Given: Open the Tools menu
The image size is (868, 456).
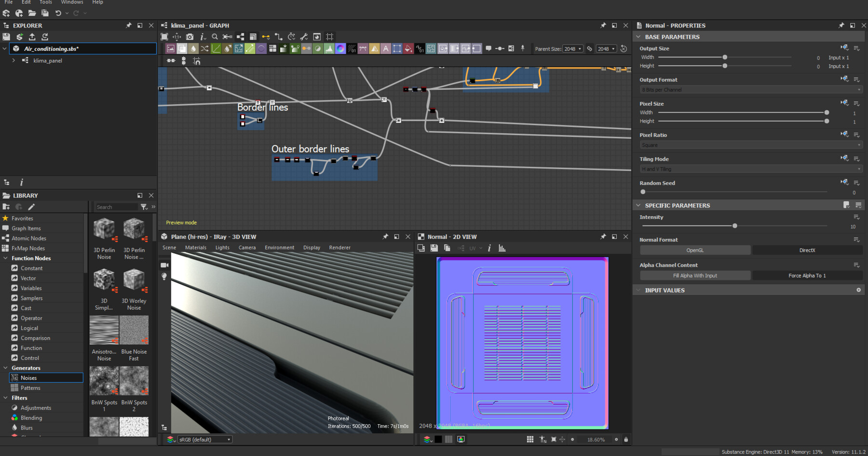Looking at the screenshot, I should tap(46, 2).
